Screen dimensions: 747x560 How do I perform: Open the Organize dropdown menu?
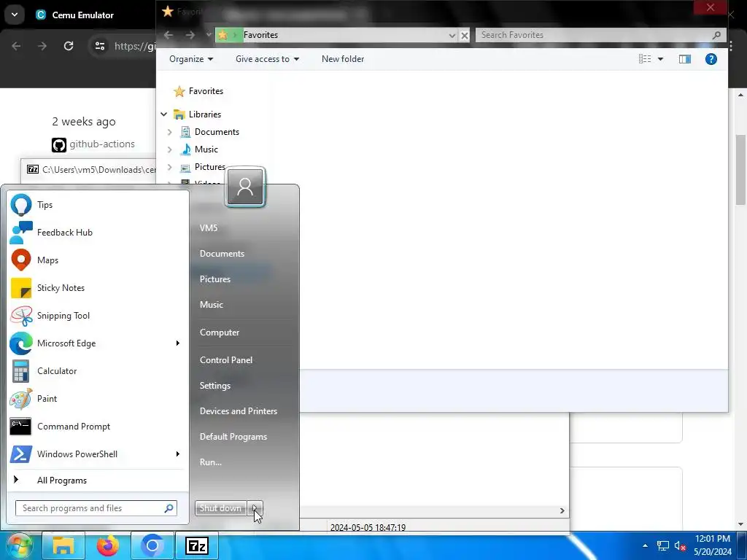[191, 59]
